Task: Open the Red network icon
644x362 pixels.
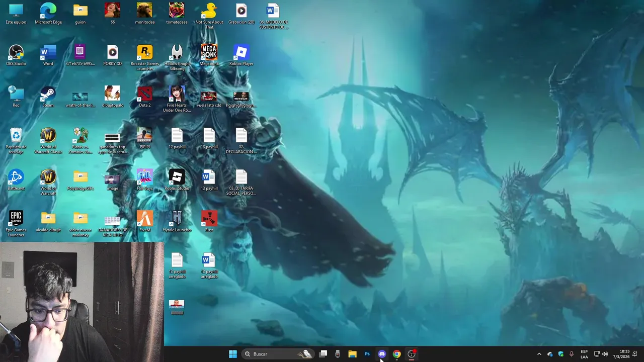Action: click(x=16, y=97)
